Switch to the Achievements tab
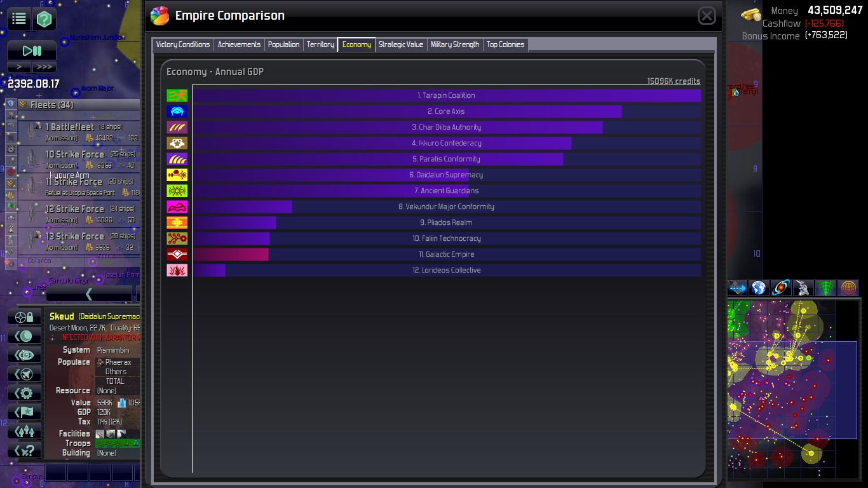The image size is (868, 488). point(239,44)
